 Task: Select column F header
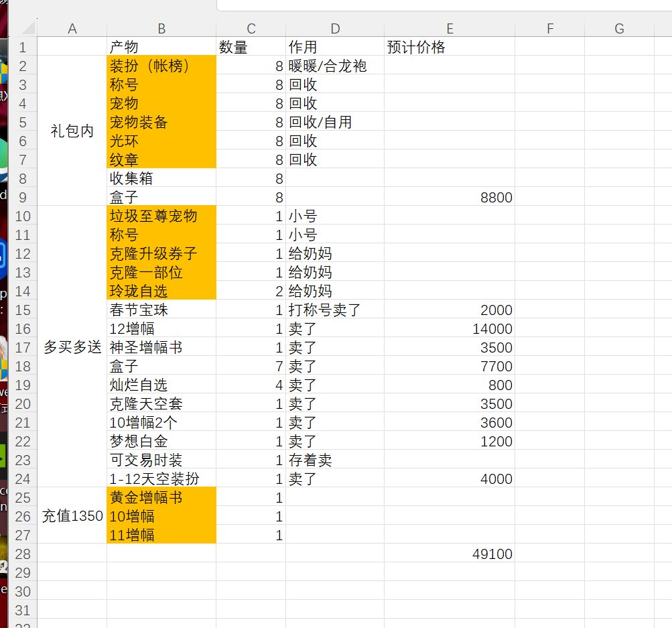pos(550,28)
